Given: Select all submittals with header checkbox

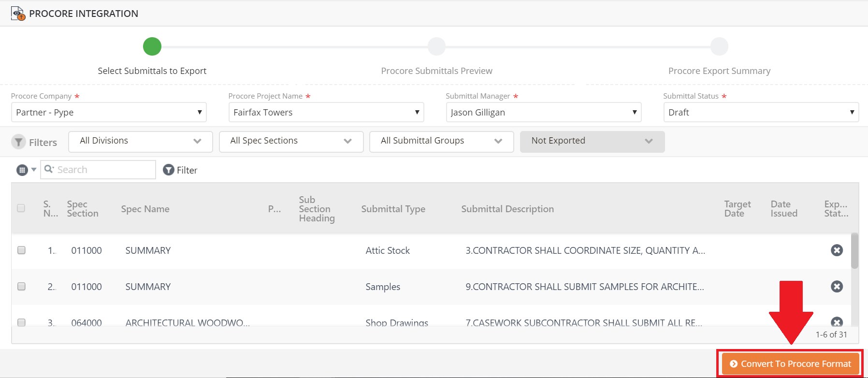Looking at the screenshot, I should pos(21,208).
